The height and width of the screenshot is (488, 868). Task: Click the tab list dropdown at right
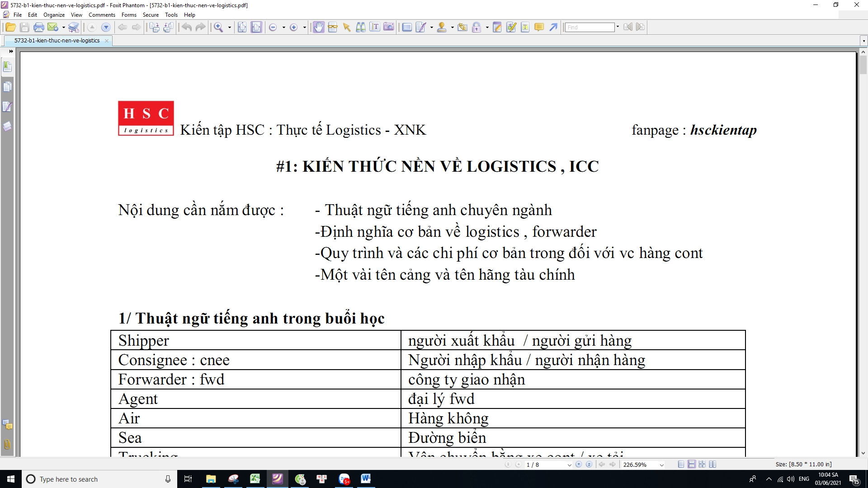[x=863, y=41]
